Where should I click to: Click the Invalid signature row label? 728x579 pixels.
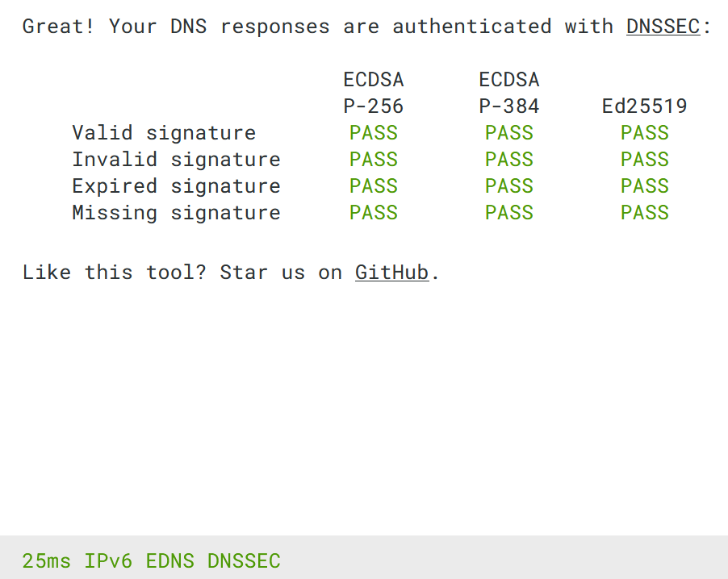[x=176, y=160]
